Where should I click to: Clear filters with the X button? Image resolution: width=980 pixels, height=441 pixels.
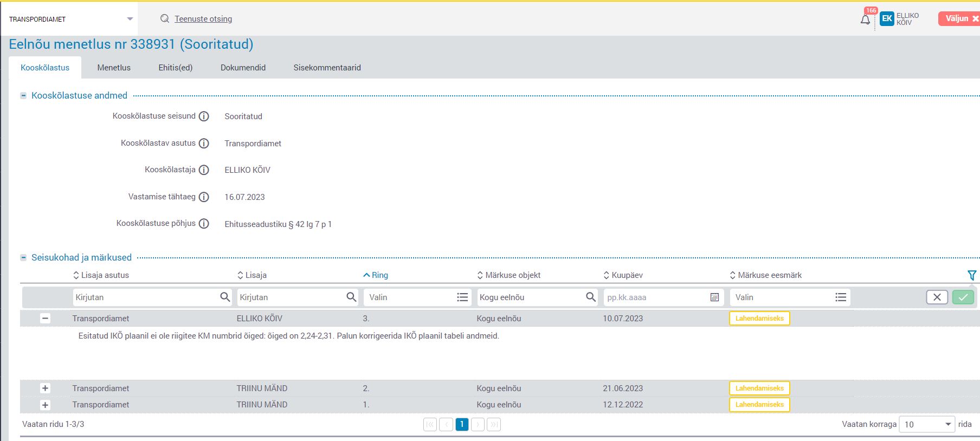[x=937, y=297]
